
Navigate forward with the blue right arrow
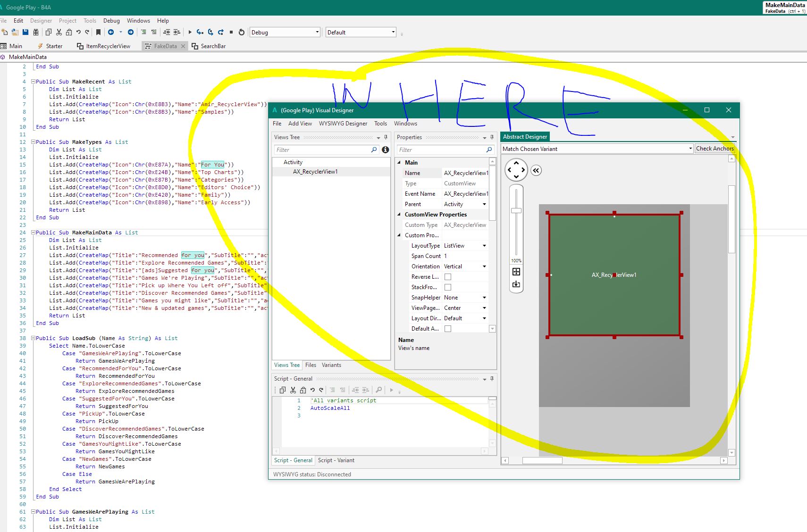pyautogui.click(x=131, y=32)
